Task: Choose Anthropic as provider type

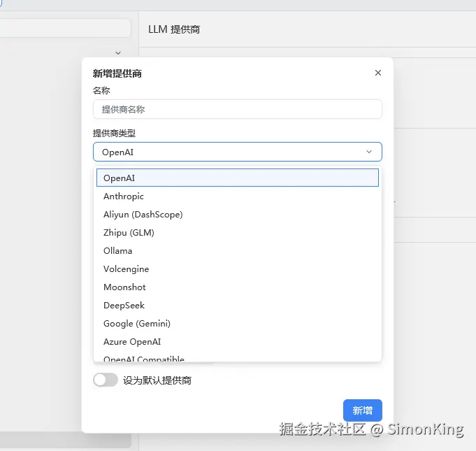Action: click(x=238, y=196)
